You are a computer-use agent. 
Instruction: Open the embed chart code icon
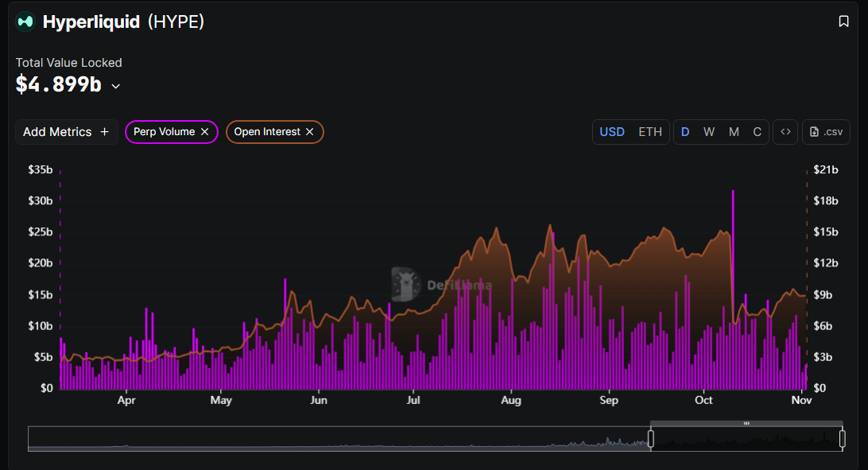[785, 132]
